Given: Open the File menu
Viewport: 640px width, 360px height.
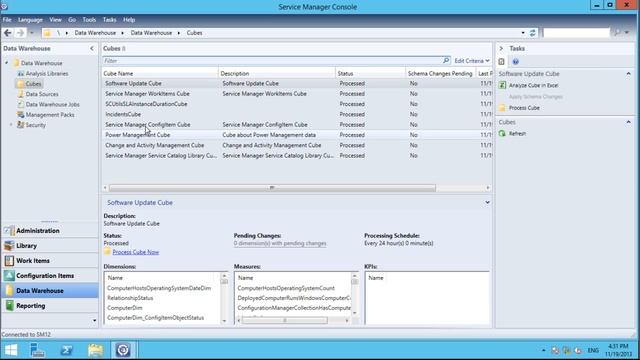Looking at the screenshot, I should [7, 20].
